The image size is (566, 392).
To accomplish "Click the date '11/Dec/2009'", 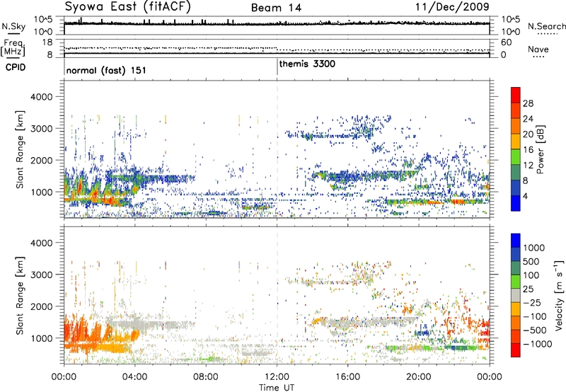I will point(452,6).
